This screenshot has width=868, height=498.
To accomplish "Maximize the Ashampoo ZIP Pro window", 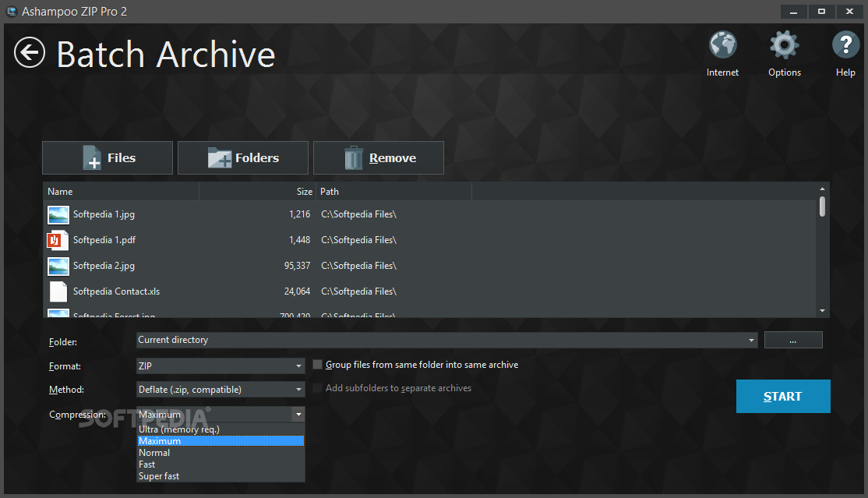I will 821,11.
